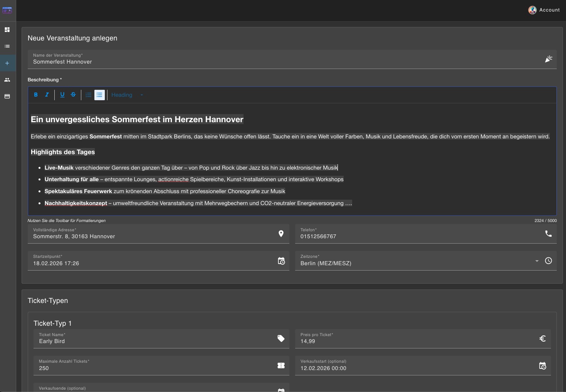Viewport: 566px width, 392px height.
Task: Open Startzeitpunkt date picker calendar icon
Action: [281, 261]
